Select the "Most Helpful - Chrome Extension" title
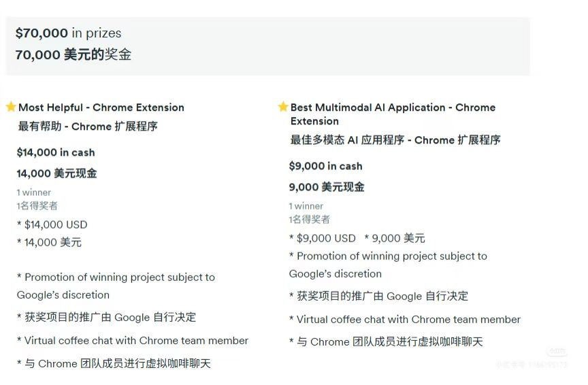This screenshot has height=385, width=588. [101, 107]
